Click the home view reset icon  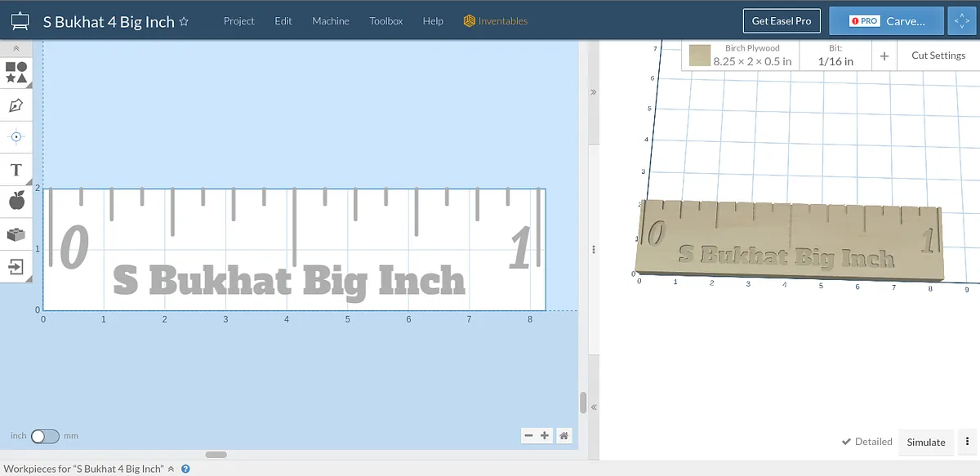pyautogui.click(x=563, y=436)
